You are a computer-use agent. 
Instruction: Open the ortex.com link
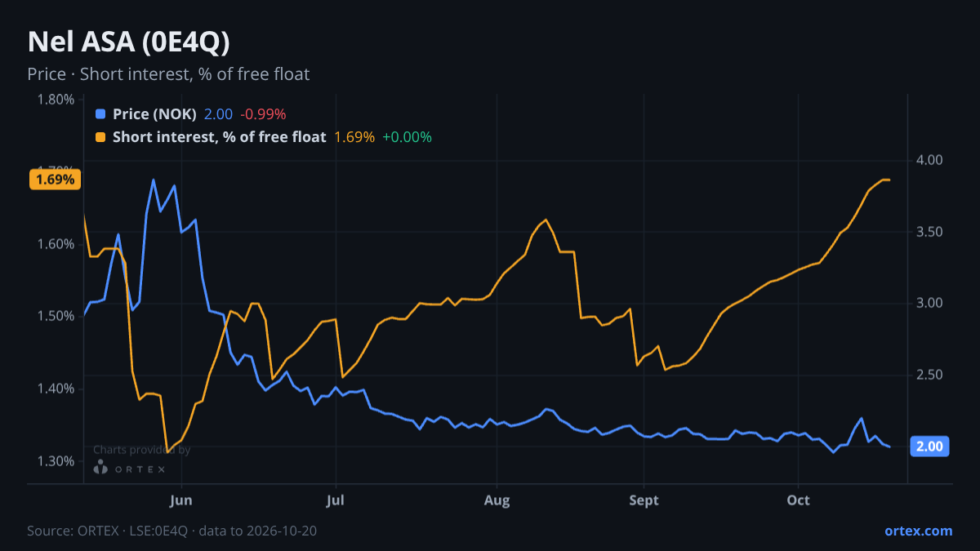918,531
